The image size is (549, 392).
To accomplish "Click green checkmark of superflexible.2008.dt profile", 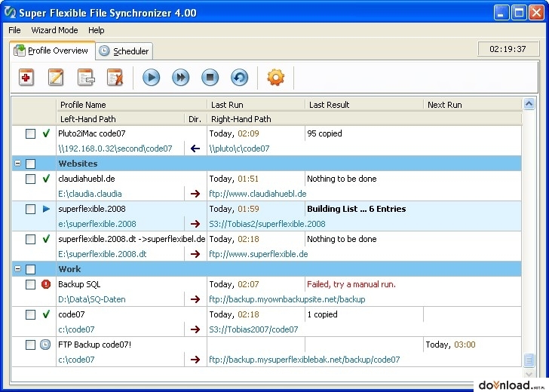I will 46,239.
